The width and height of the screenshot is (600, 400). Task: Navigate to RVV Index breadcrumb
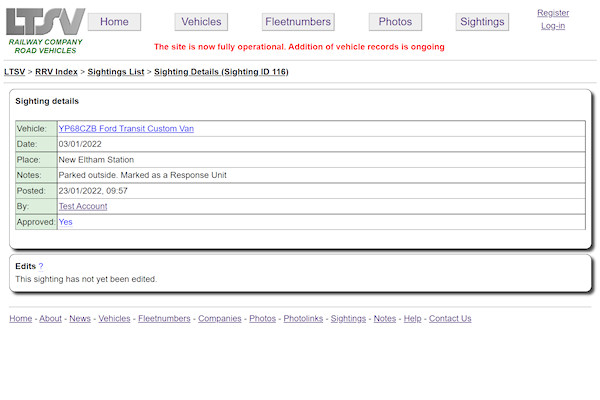point(56,72)
